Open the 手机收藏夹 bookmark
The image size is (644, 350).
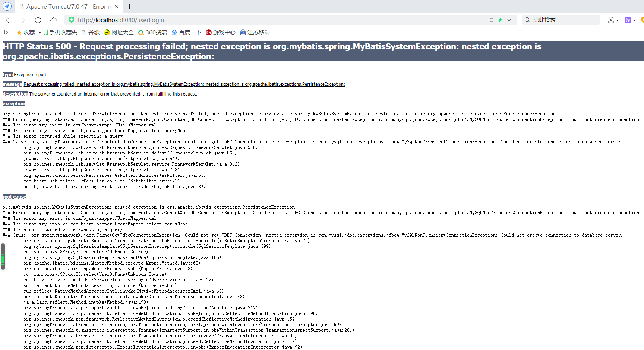coord(60,32)
